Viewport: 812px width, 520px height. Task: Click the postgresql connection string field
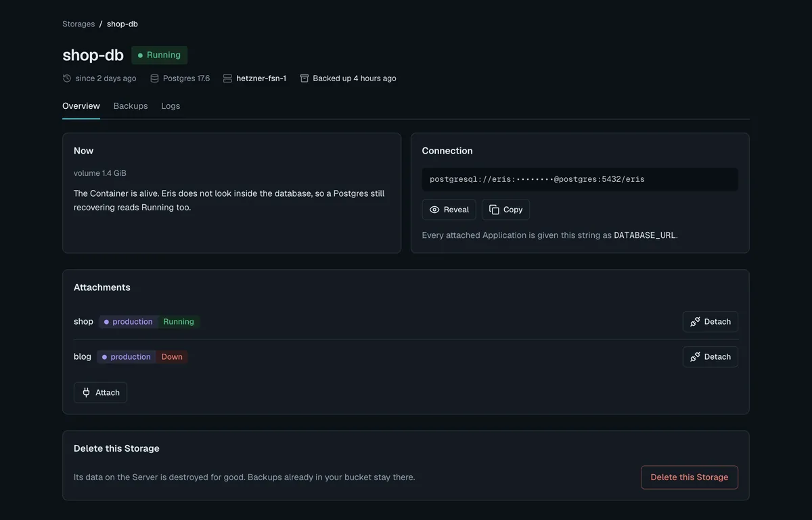click(x=580, y=179)
